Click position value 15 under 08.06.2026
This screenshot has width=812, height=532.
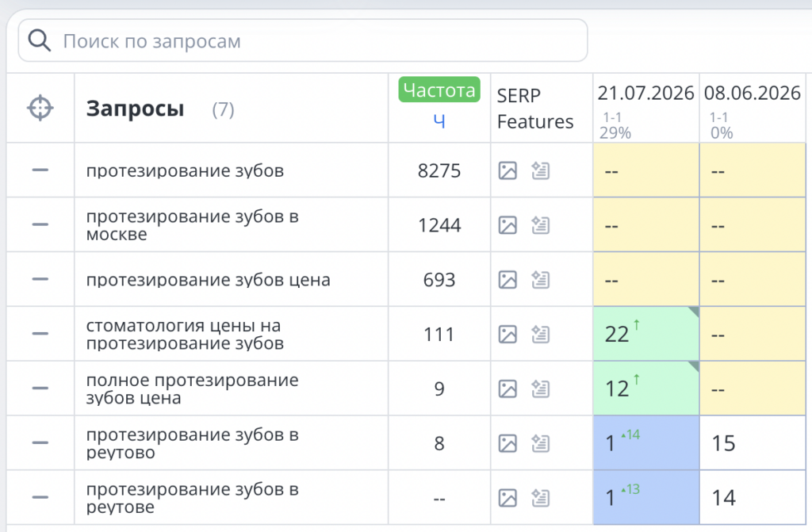(723, 443)
